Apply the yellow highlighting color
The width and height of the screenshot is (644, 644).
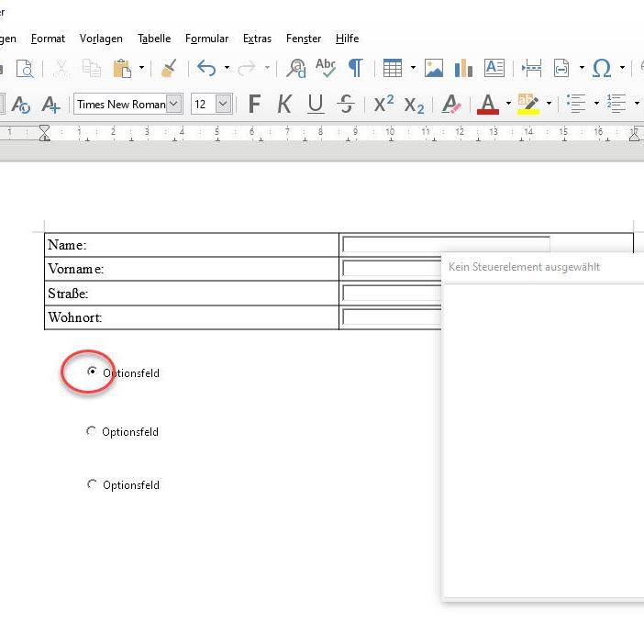527,104
